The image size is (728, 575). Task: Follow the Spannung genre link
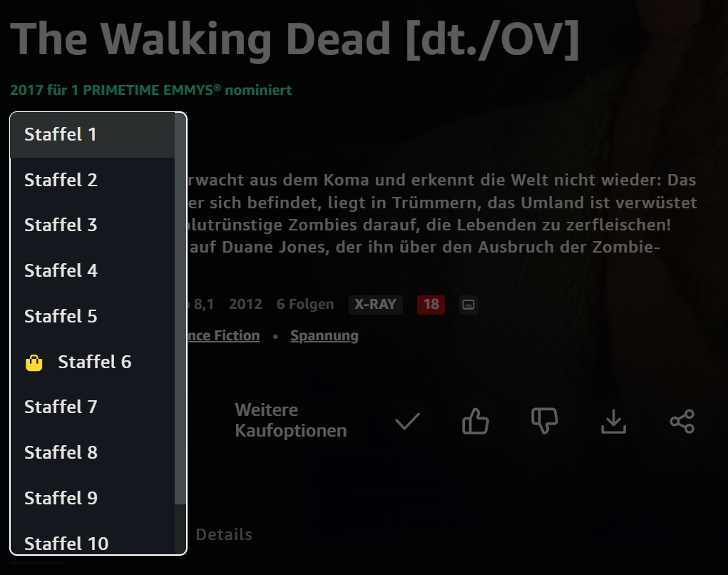324,336
